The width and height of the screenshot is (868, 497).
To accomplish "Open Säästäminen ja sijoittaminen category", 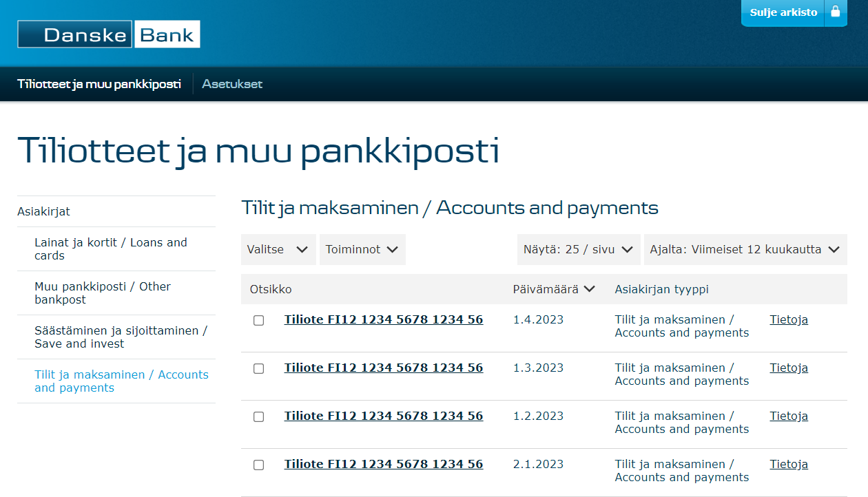I will 121,337.
